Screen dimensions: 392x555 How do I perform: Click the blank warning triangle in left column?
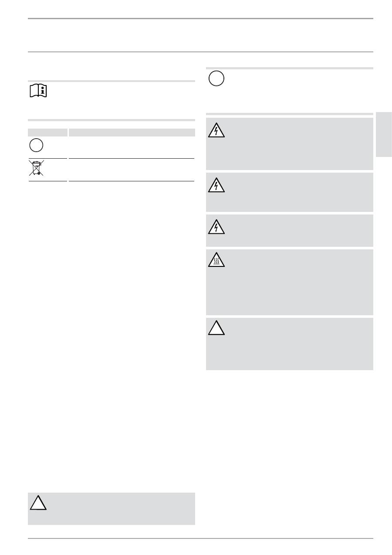pos(38,503)
